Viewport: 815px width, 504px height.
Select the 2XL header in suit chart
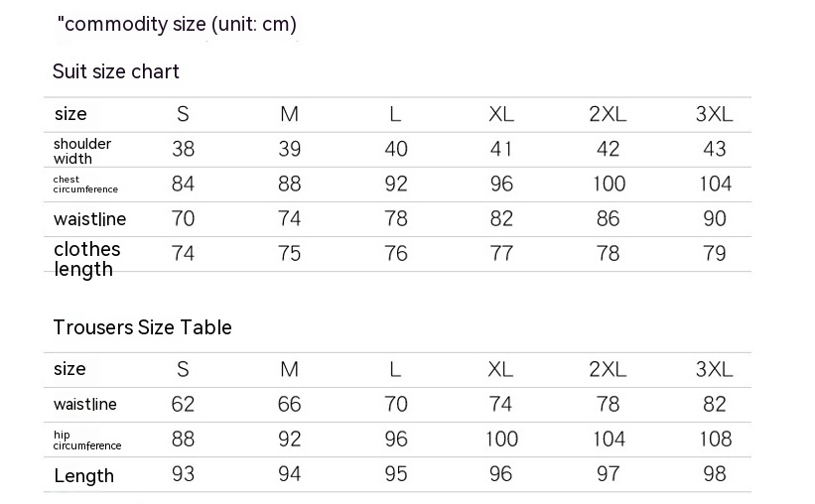608,114
